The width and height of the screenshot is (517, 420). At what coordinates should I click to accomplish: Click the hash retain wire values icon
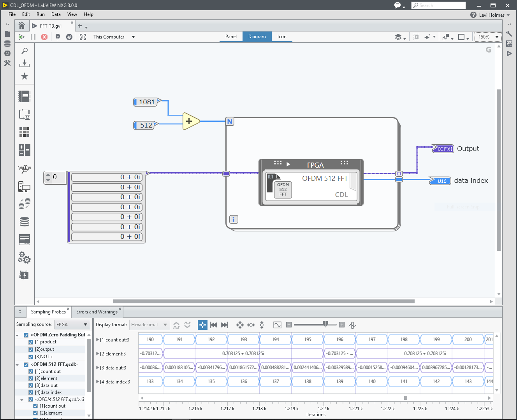(69, 37)
